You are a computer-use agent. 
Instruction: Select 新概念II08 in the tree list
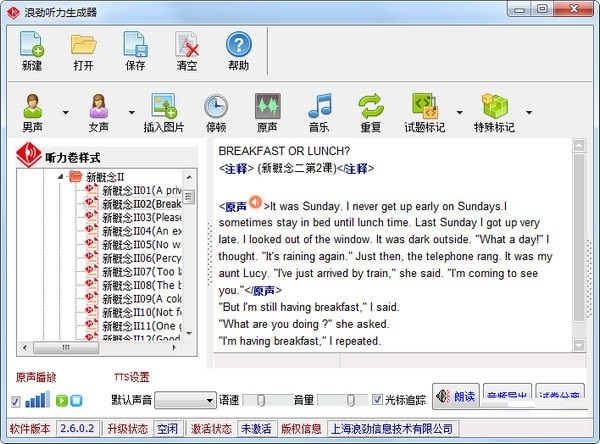point(141,285)
